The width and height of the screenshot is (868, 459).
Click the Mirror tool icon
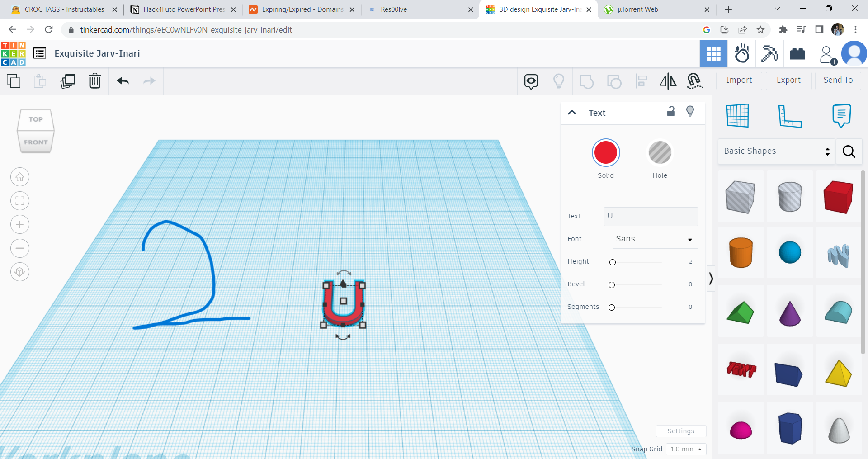pos(668,81)
